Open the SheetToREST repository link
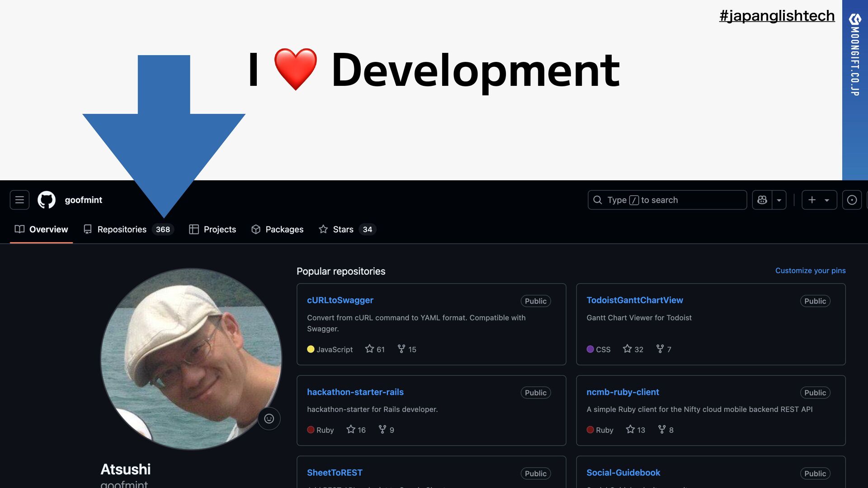The image size is (868, 488). [x=335, y=473]
